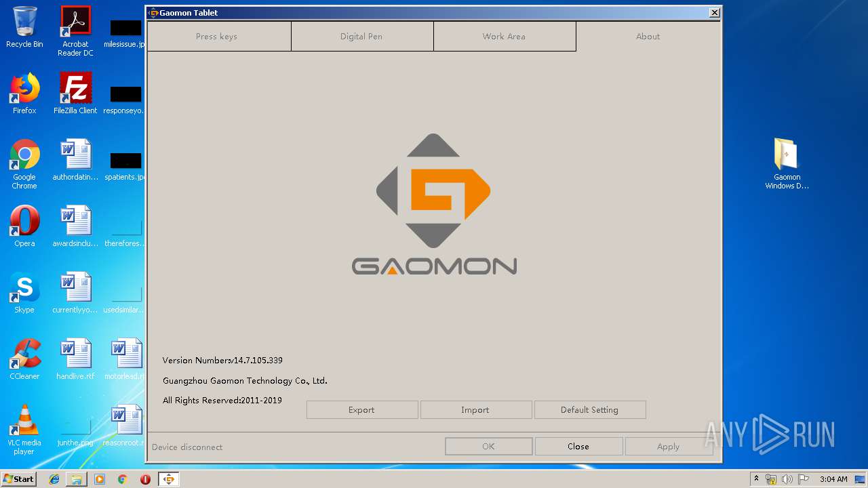
Task: Open Opera from the taskbar
Action: 145,479
